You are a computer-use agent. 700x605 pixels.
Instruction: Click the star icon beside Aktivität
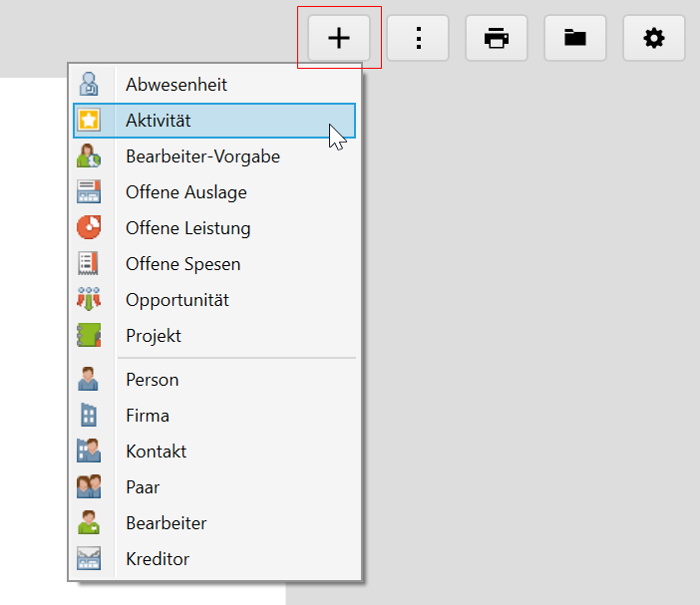(x=89, y=121)
